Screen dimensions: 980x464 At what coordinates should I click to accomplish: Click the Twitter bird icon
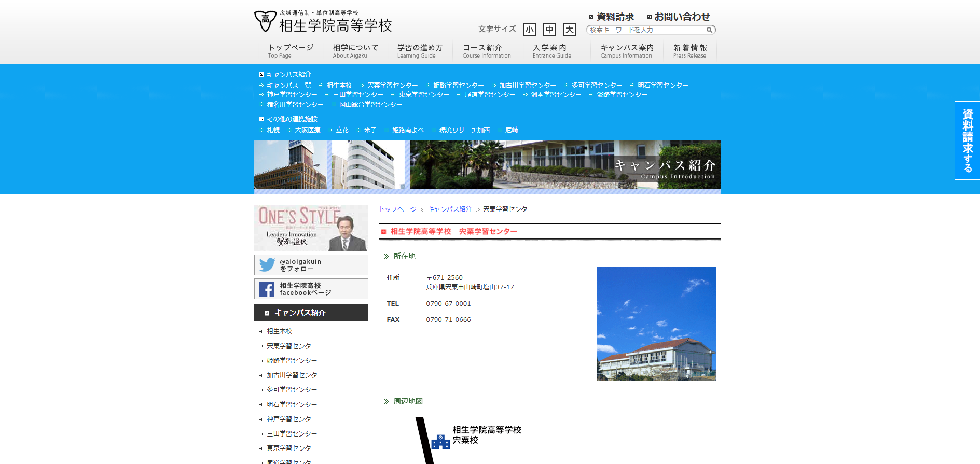coord(267,265)
